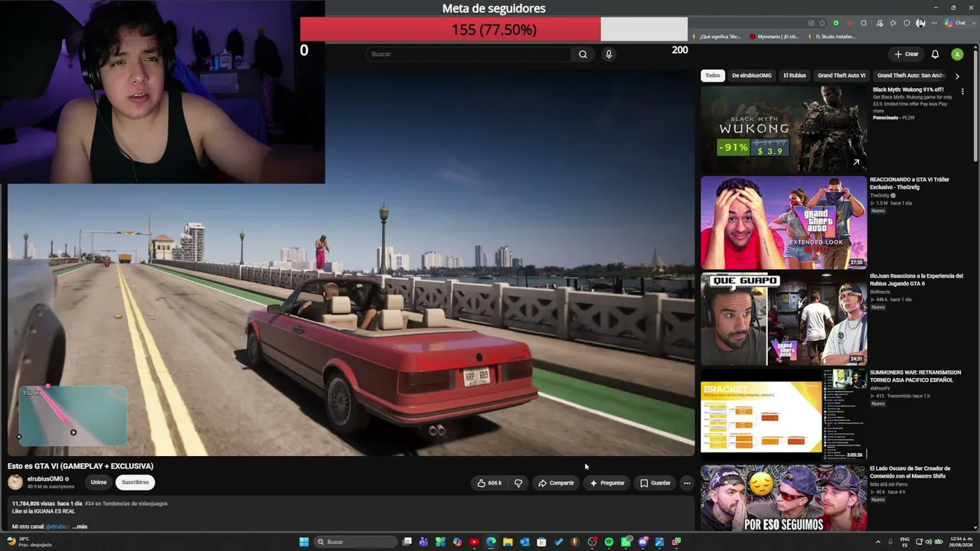Favorite this page with the star icon

822,23
